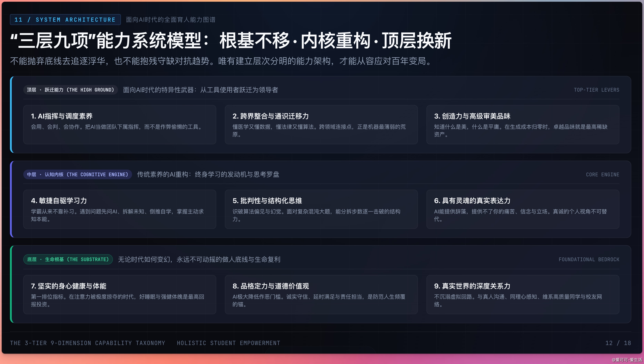Screen dimensions: 644x364
Task: Click the '面向AI时代的全面育人能力图谱' caption
Action: coord(170,19)
